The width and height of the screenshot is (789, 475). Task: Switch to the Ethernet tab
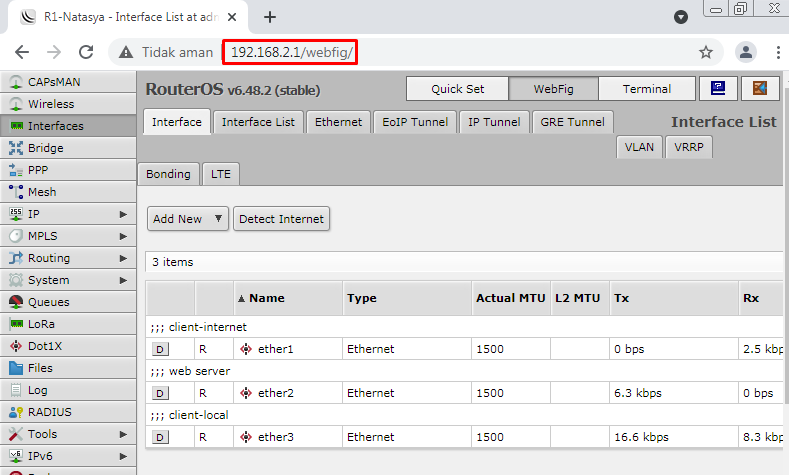[338, 122]
